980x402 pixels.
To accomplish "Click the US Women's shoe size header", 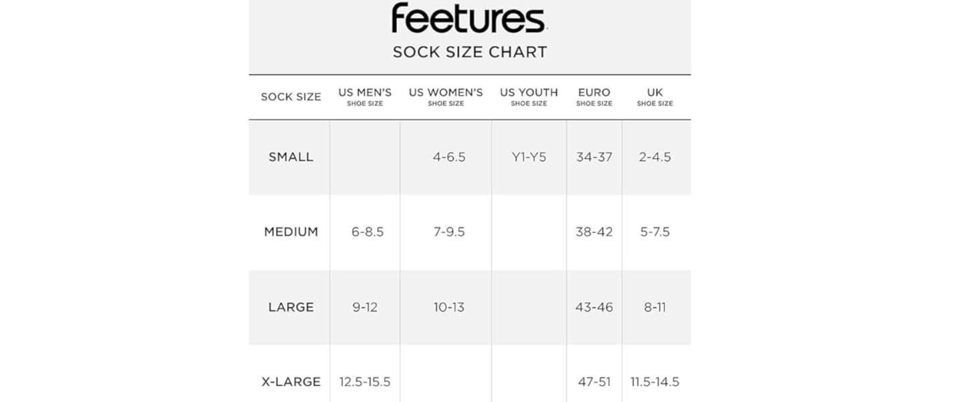I will click(x=446, y=96).
